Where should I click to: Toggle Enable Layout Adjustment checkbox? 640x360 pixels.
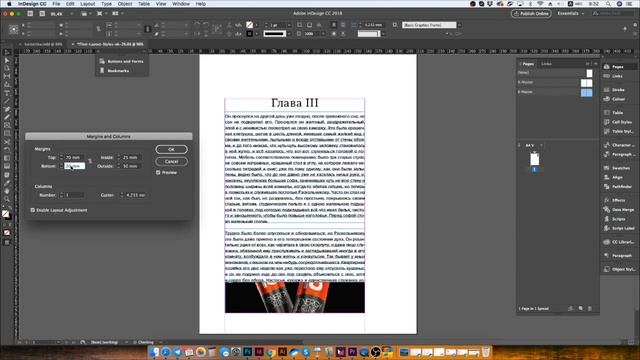tap(33, 210)
